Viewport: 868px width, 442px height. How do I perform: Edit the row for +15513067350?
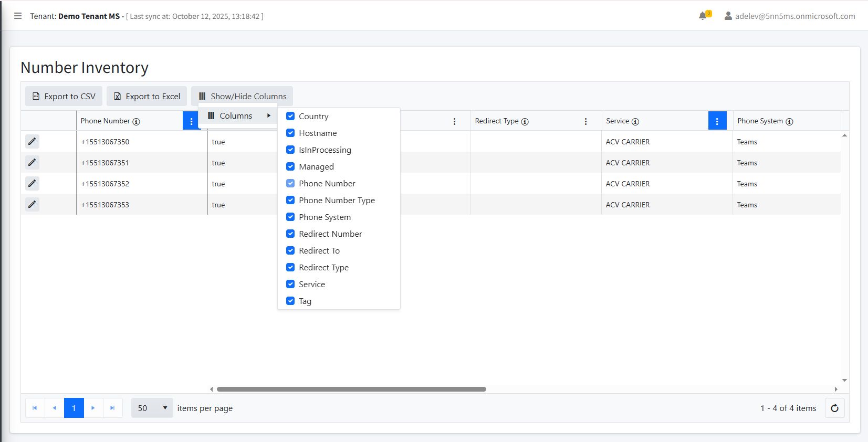pyautogui.click(x=32, y=141)
